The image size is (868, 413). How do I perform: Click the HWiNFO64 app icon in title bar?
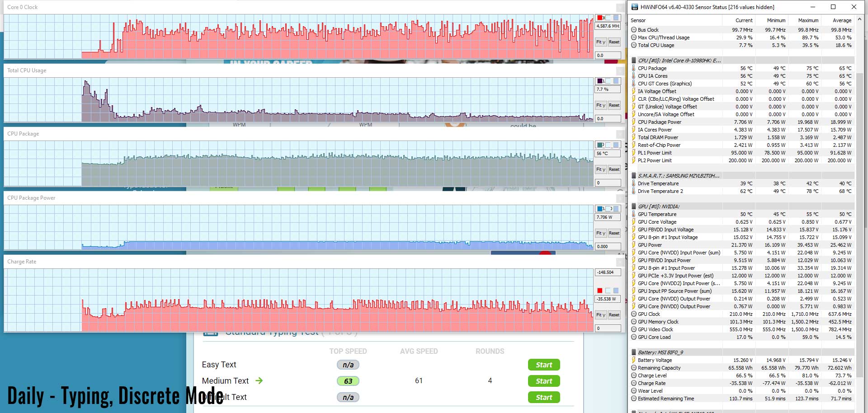[635, 7]
